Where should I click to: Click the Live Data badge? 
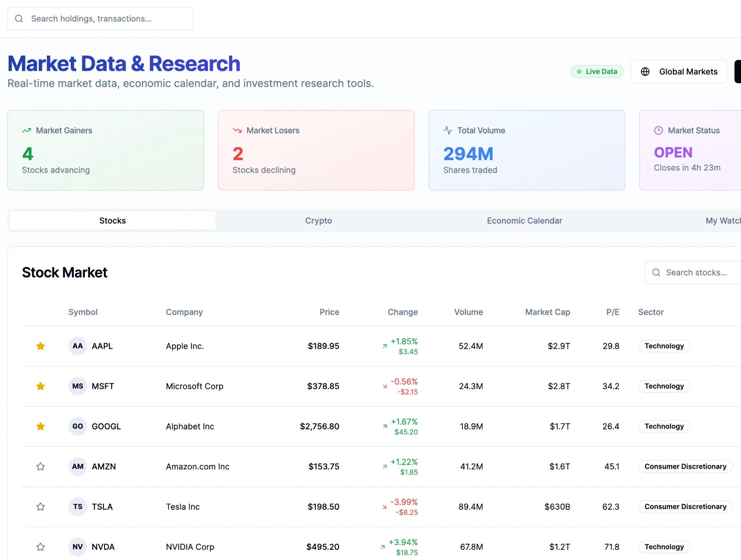[597, 72]
